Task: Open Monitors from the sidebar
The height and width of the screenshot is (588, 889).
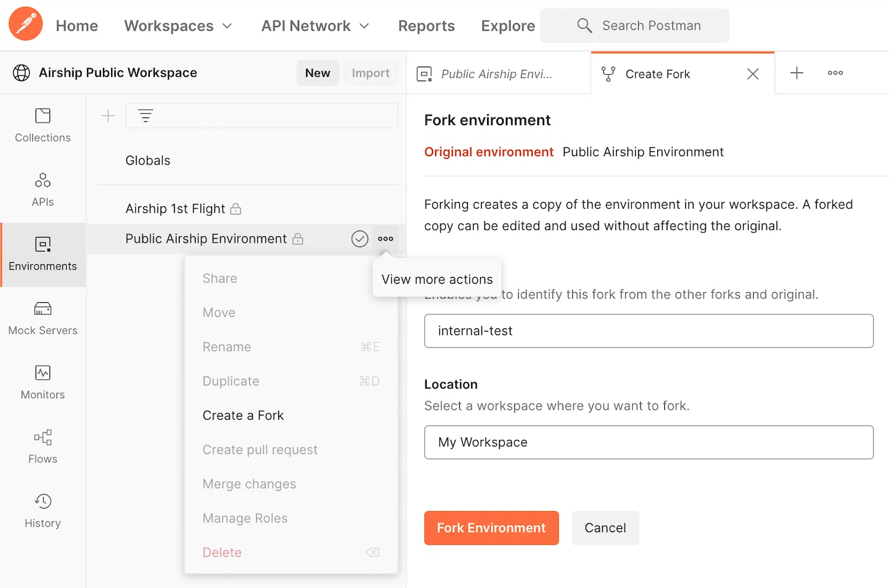Action: pyautogui.click(x=43, y=382)
